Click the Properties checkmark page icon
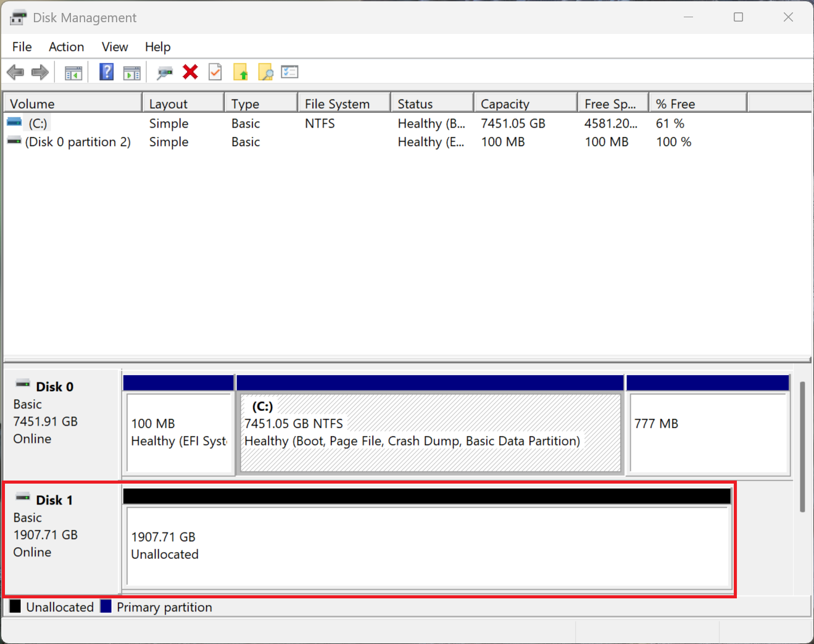The height and width of the screenshot is (644, 814). (215, 72)
